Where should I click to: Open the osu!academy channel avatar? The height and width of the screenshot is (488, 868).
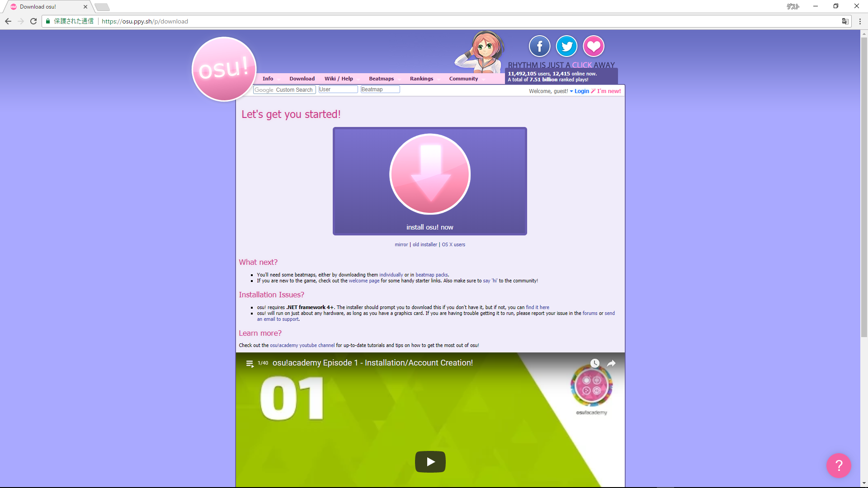tap(591, 385)
